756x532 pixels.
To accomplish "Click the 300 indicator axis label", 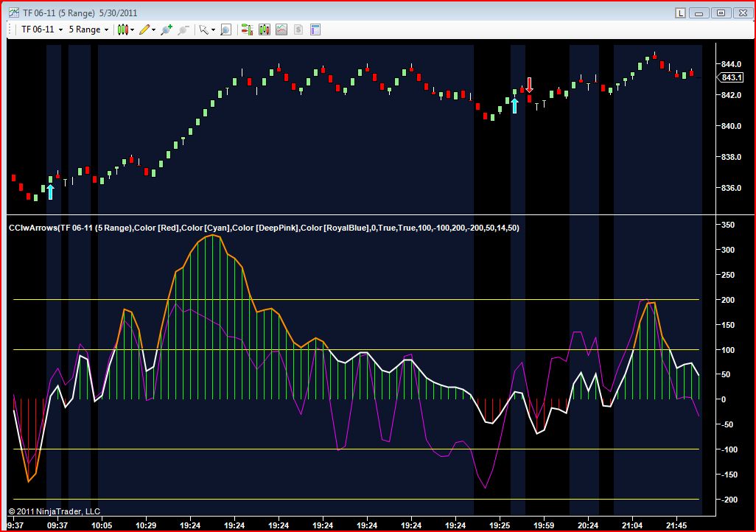I will [728, 250].
